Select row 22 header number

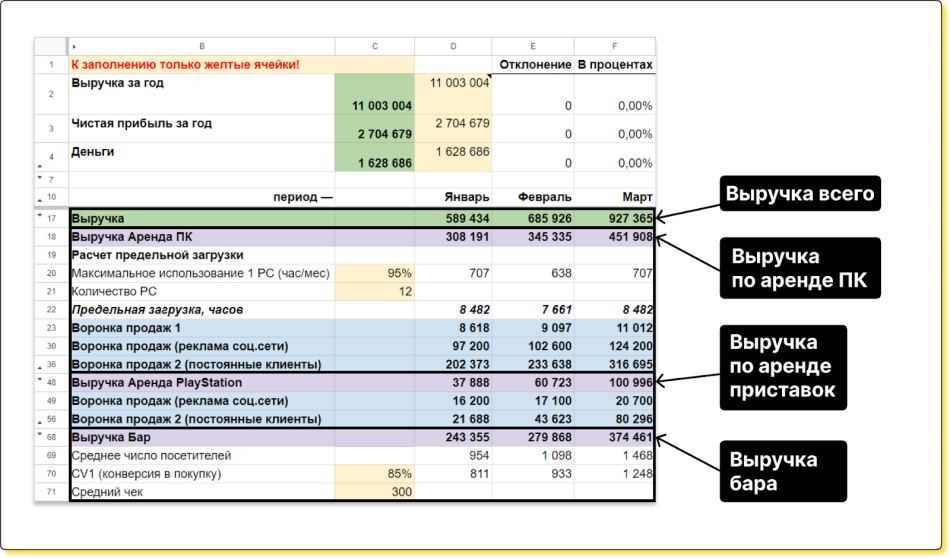point(51,309)
